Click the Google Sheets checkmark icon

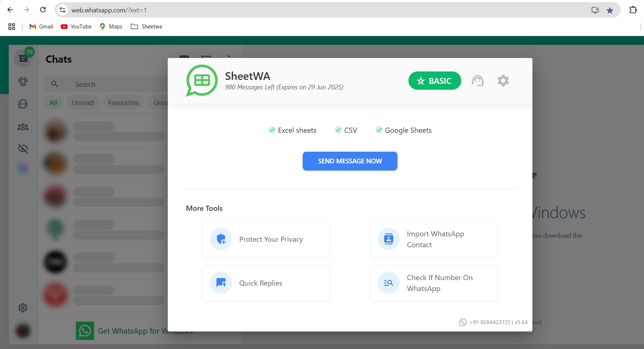(379, 130)
